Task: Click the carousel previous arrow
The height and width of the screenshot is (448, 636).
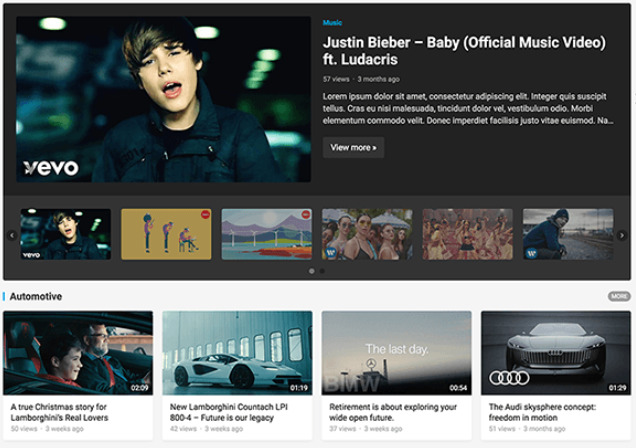Action: (12, 235)
